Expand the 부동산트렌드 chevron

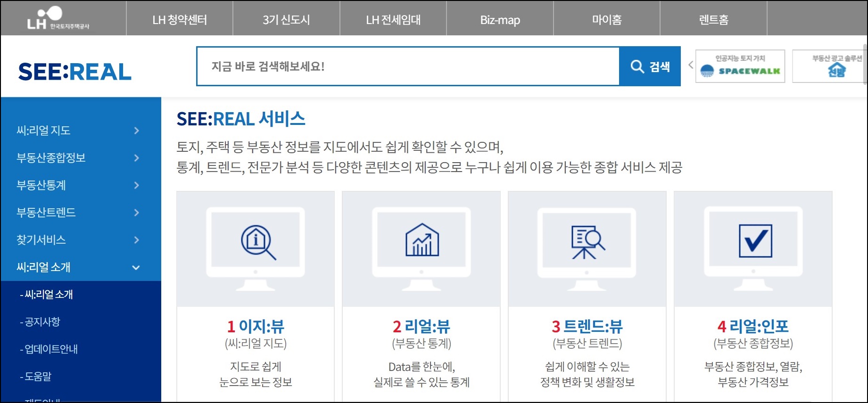(136, 213)
